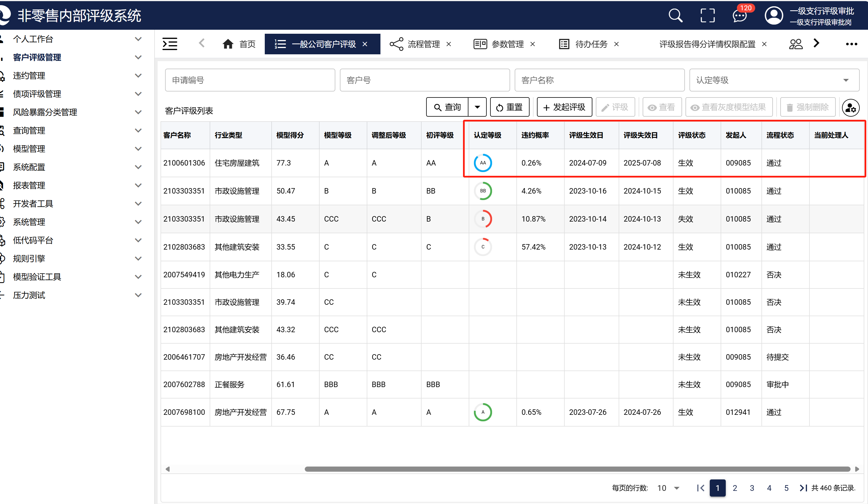Open column settings user-gear icon
The image size is (868, 504).
pos(850,107)
